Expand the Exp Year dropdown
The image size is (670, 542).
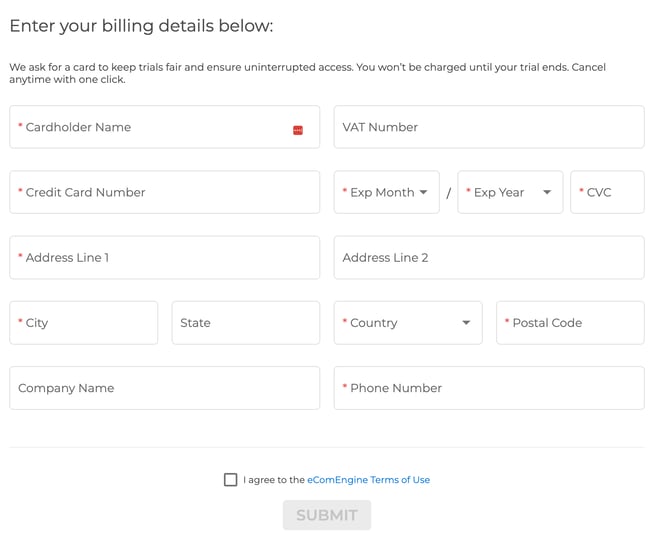pos(510,192)
